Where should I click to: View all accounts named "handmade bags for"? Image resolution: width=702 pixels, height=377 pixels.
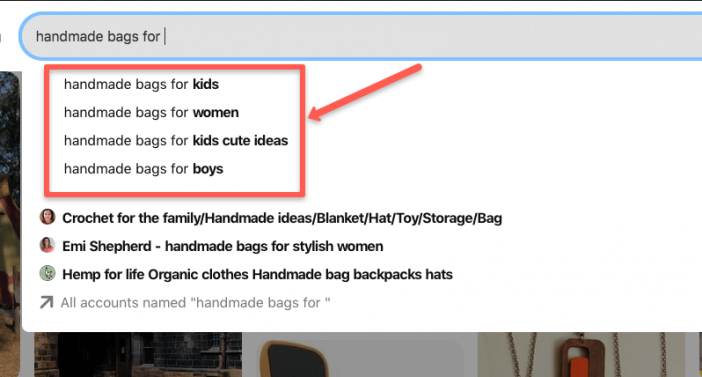click(x=195, y=303)
